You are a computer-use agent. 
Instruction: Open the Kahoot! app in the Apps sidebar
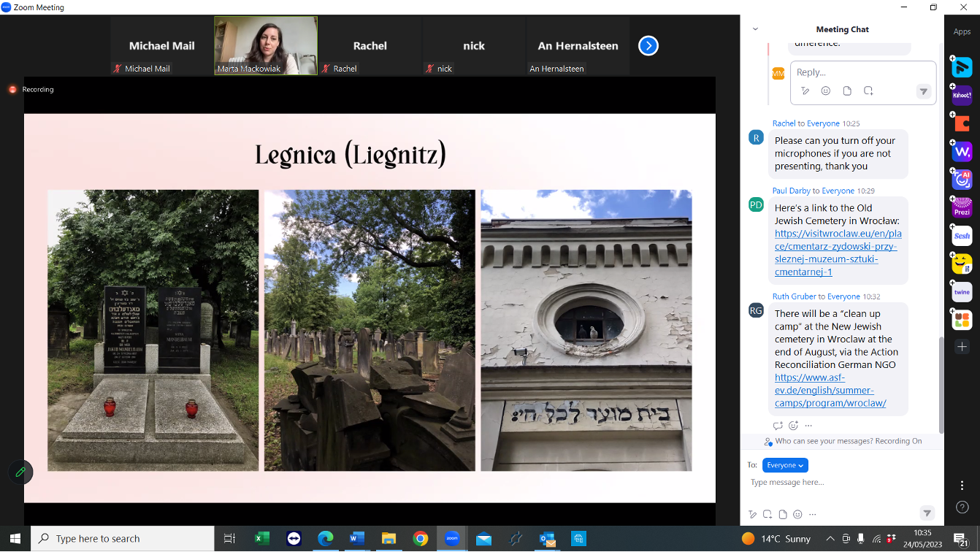coord(962,95)
